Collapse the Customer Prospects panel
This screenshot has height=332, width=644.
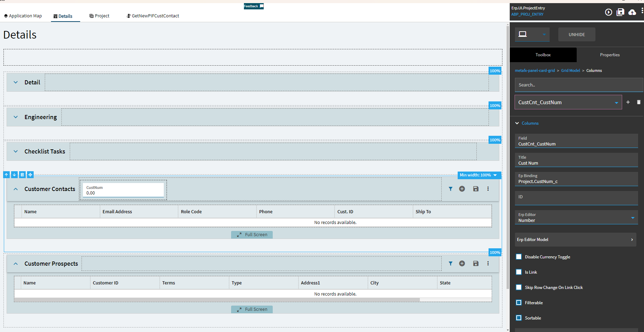click(x=16, y=264)
